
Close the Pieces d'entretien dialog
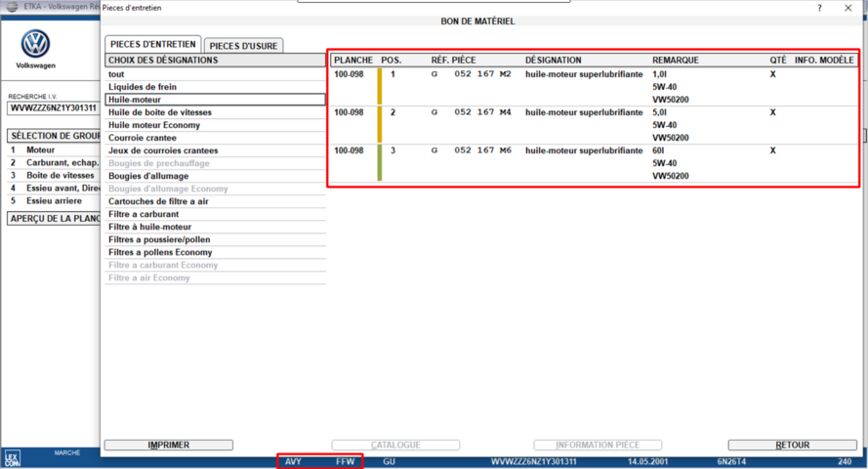(x=848, y=8)
